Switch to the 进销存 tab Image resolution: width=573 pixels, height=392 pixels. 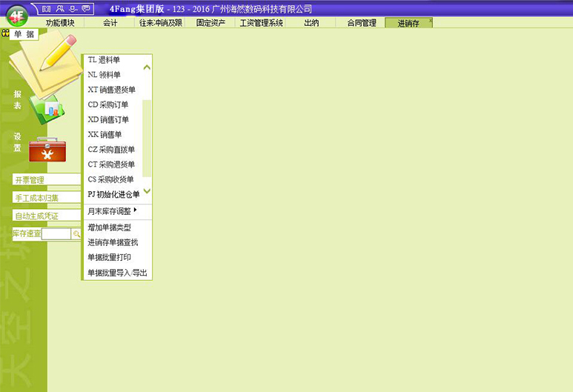pyautogui.click(x=408, y=23)
